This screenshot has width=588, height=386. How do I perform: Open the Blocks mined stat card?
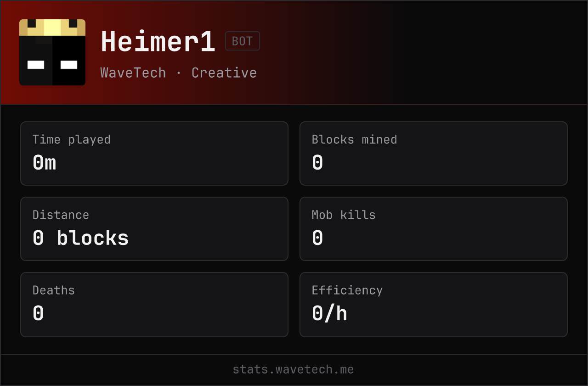click(x=434, y=153)
